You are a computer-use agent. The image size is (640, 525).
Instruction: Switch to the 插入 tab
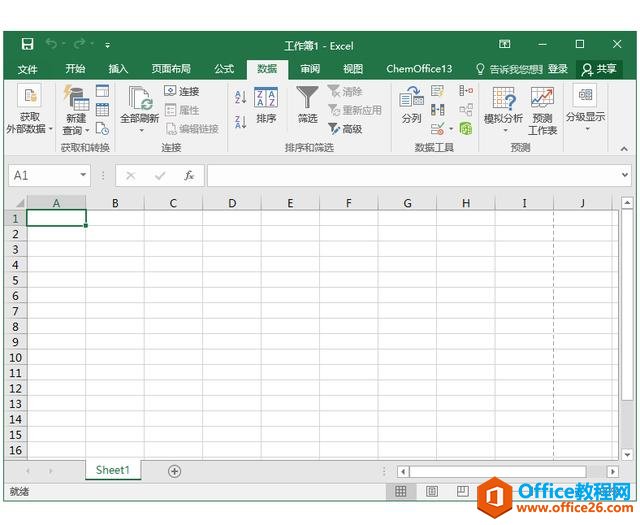[118, 69]
